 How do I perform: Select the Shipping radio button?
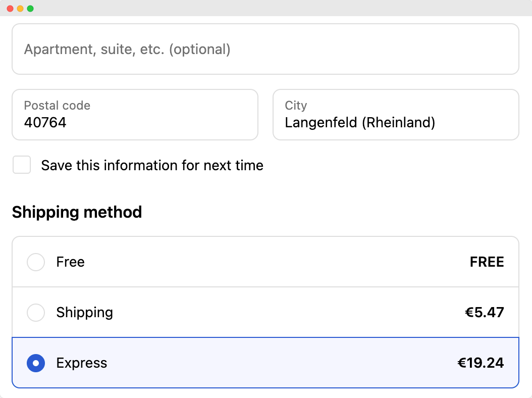pos(36,313)
